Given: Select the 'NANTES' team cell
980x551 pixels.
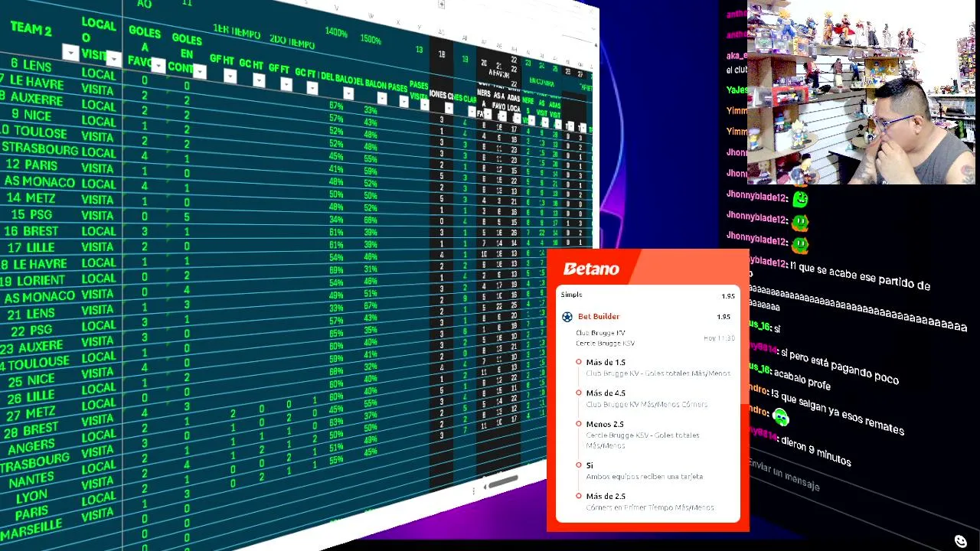Looking at the screenshot, I should (32, 481).
